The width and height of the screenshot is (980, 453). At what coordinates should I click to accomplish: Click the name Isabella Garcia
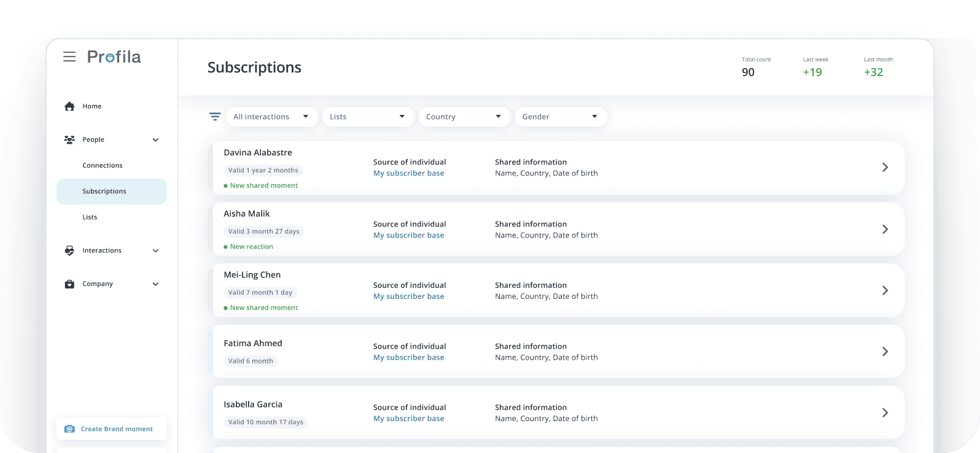click(253, 405)
